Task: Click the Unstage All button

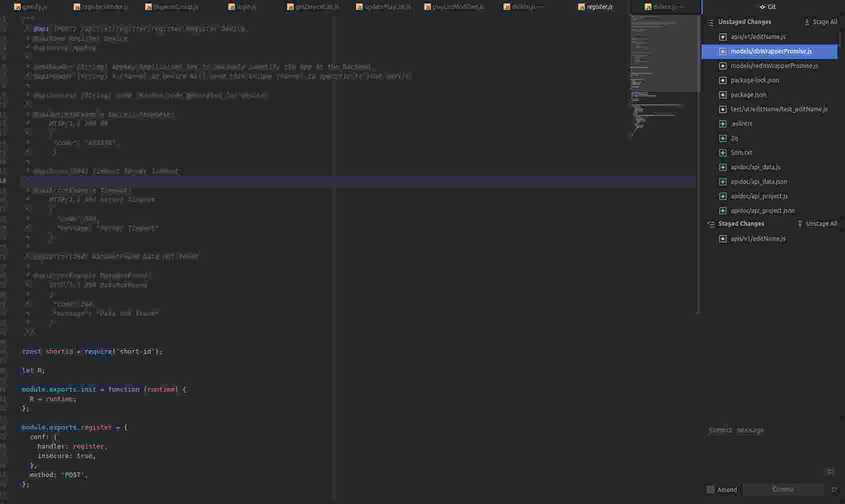Action: [817, 224]
